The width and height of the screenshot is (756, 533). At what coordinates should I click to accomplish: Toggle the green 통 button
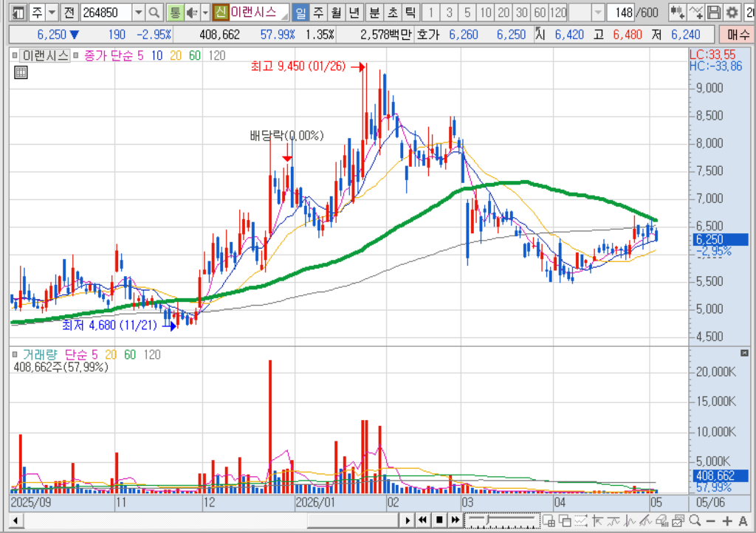pos(175,13)
